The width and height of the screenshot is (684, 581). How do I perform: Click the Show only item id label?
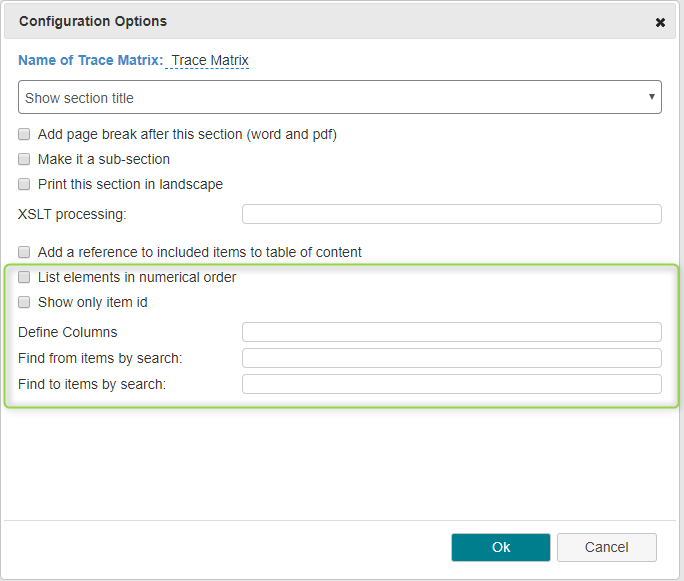pyautogui.click(x=92, y=302)
